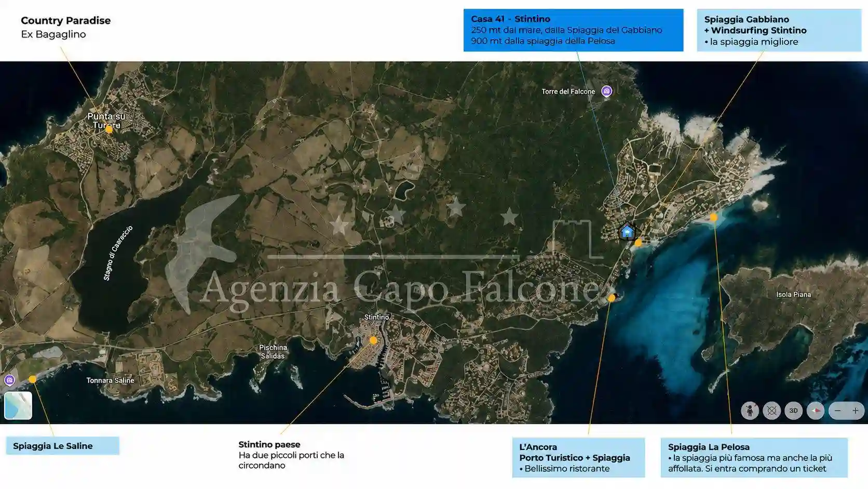Click the orange pin at Stintino town
Viewport: 868px width, 489px height.
(x=373, y=340)
